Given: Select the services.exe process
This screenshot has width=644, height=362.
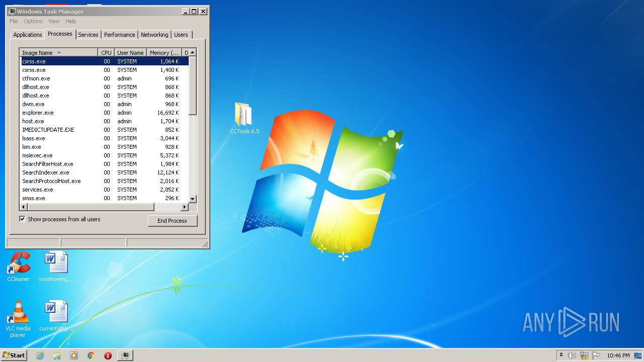Looking at the screenshot, I should point(105,190).
